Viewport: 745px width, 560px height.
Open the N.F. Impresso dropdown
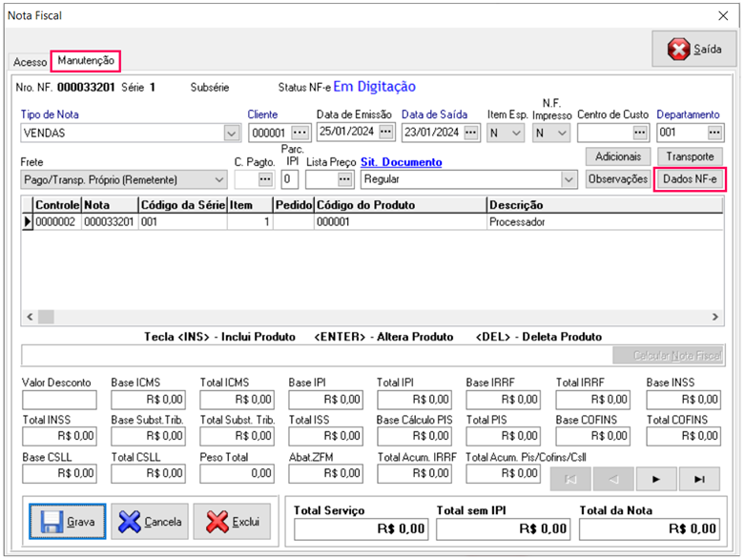click(x=562, y=133)
